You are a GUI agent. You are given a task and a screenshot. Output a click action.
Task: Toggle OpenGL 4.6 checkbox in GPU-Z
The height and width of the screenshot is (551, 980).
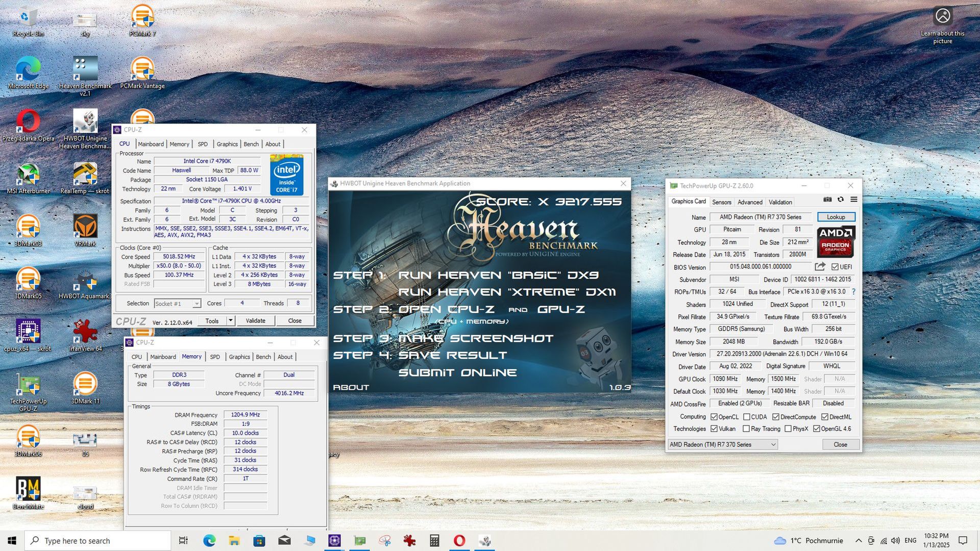click(817, 429)
